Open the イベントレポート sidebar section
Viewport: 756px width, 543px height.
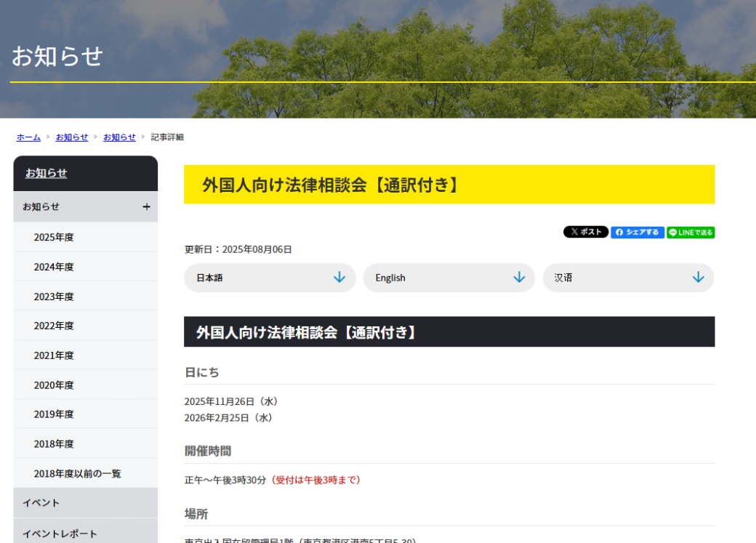point(60,534)
